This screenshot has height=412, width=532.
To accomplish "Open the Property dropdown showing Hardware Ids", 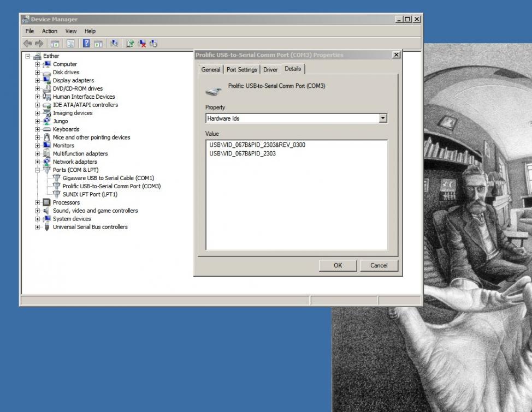I will pos(383,118).
